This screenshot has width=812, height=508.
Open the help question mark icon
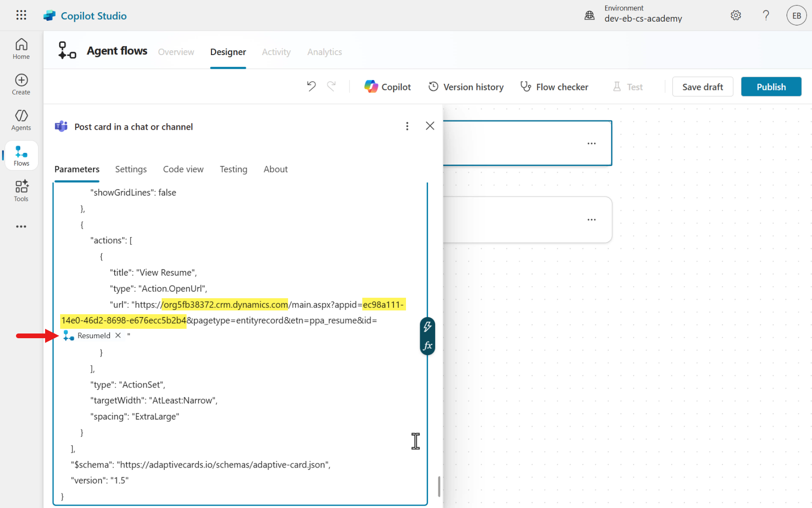[766, 16]
